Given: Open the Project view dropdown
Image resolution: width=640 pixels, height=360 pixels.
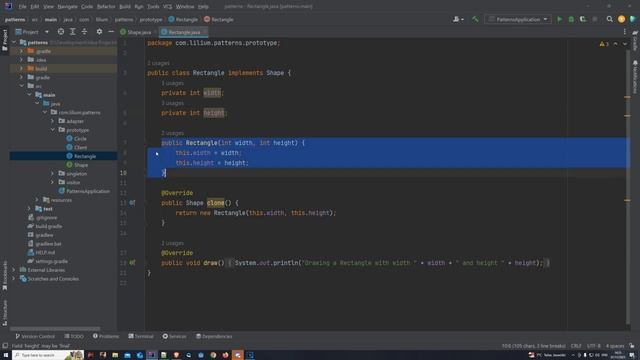Looking at the screenshot, I should point(32,32).
